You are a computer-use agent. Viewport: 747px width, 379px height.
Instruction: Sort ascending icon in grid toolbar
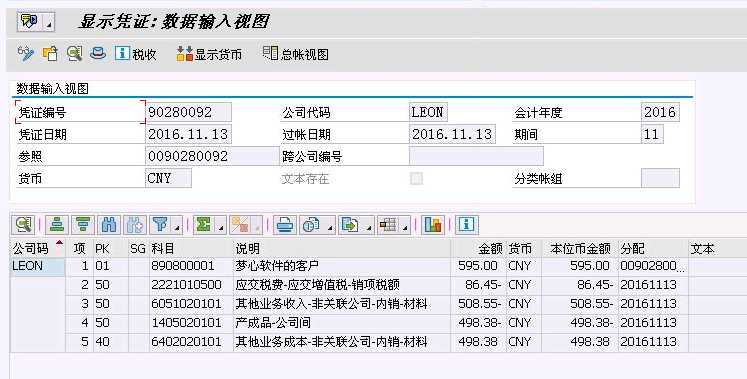click(x=57, y=225)
